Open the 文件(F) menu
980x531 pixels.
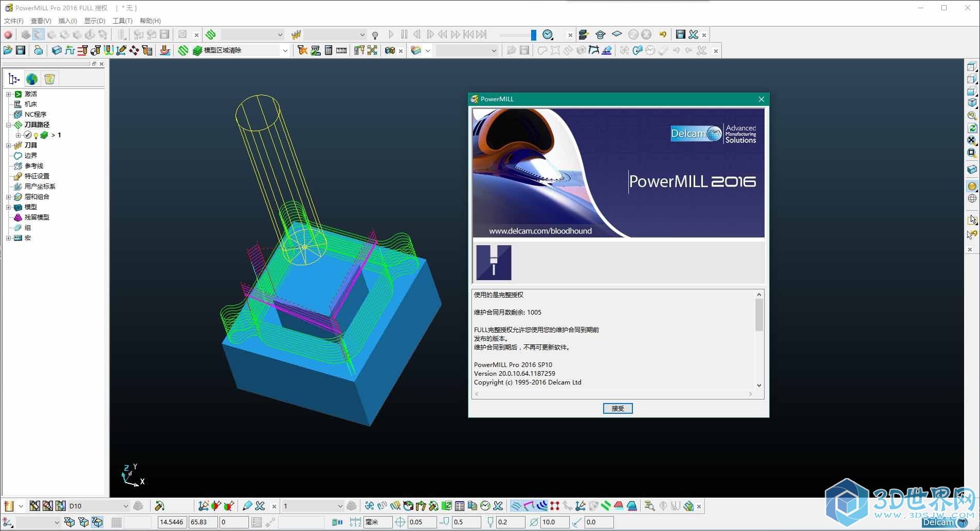13,21
